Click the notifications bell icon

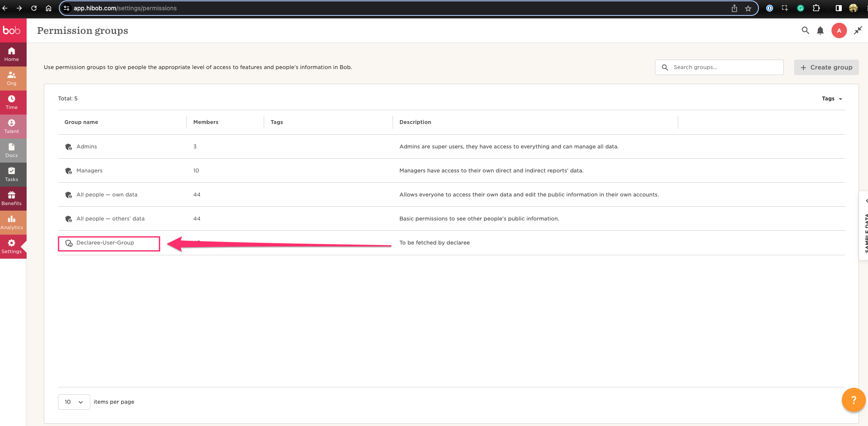click(x=820, y=30)
